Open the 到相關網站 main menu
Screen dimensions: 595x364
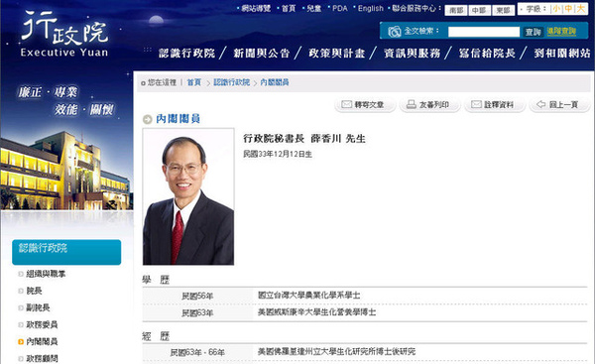pos(562,54)
